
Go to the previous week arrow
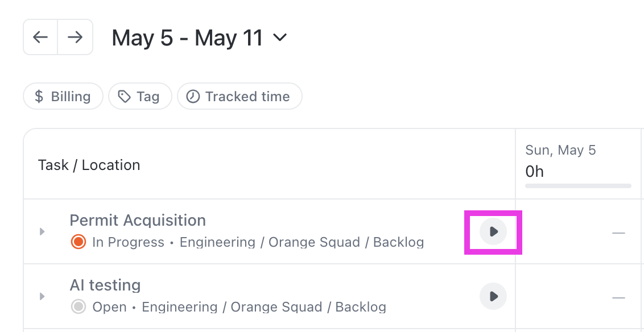coord(40,38)
